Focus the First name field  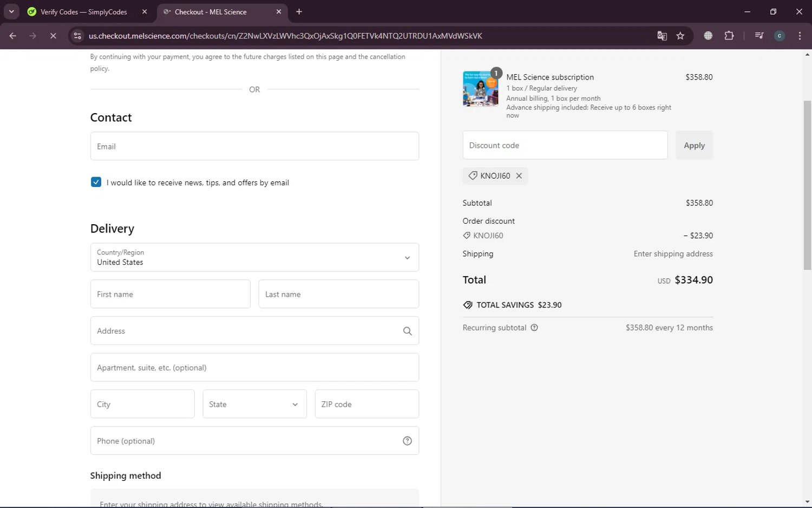coord(171,294)
